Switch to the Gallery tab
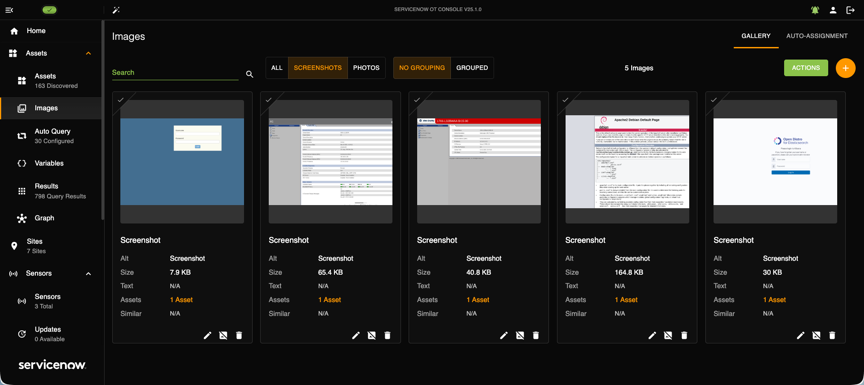The width and height of the screenshot is (864, 385). 755,36
